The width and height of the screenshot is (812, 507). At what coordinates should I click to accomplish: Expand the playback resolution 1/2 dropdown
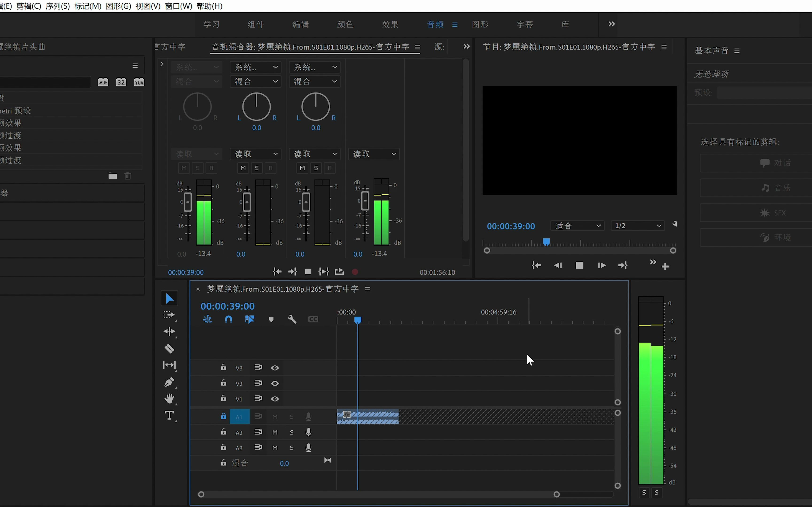[x=637, y=226]
